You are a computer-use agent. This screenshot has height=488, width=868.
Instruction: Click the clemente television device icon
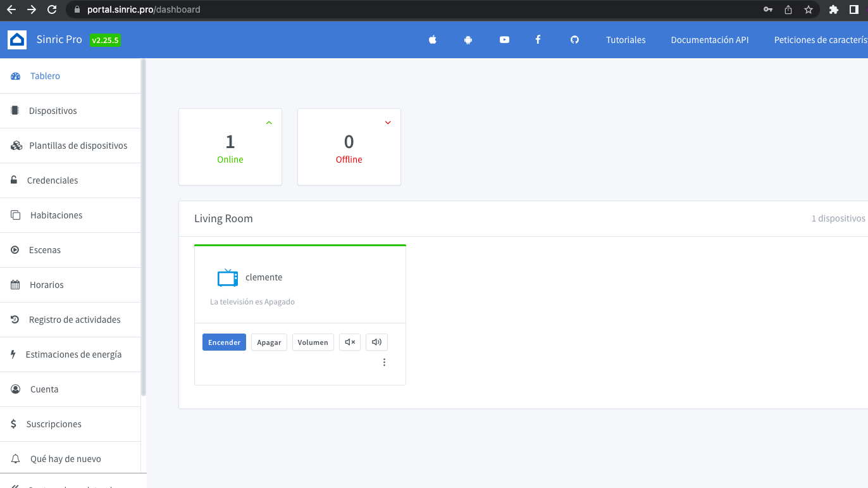[x=227, y=278]
